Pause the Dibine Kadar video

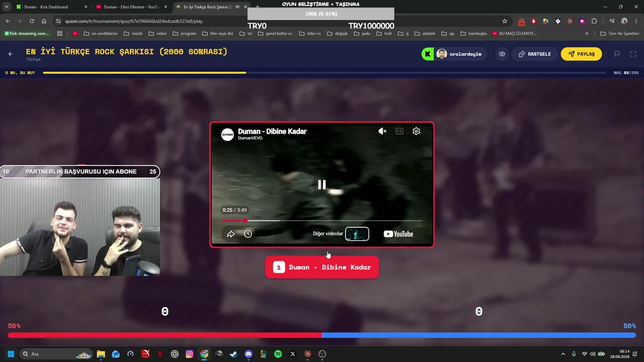pyautogui.click(x=321, y=185)
